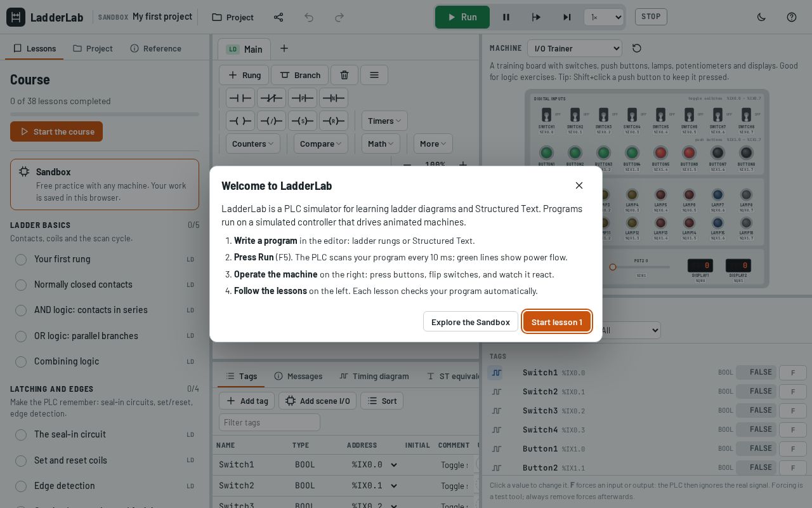812x508 pixels.
Task: Expand the Counters dropdown
Action: 253,144
